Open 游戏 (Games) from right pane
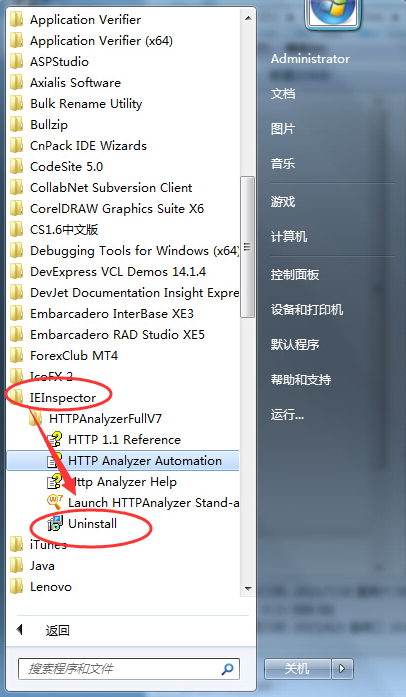 (x=283, y=202)
